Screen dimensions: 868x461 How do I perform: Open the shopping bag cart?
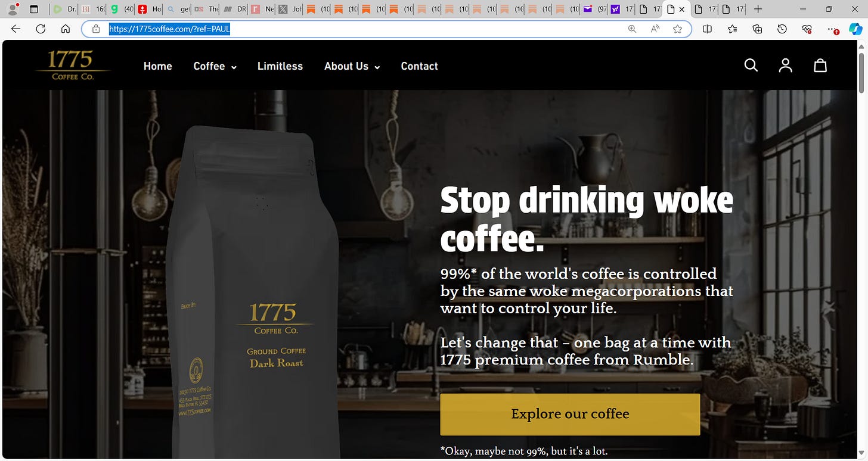pyautogui.click(x=820, y=66)
